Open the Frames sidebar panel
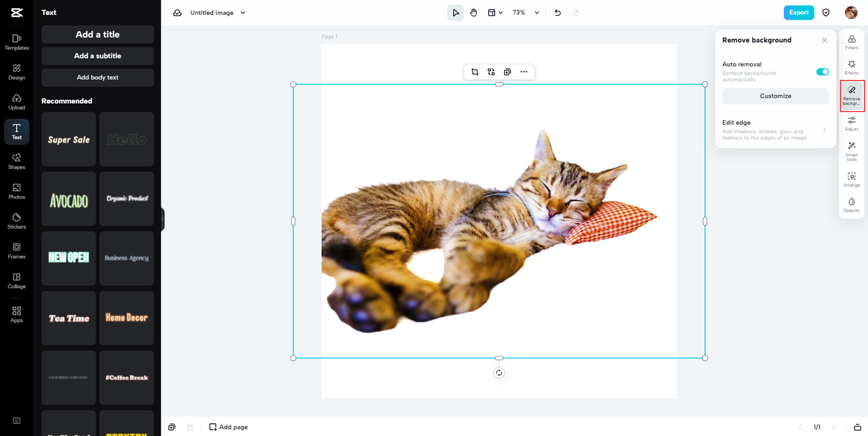This screenshot has height=436, width=868. (16, 251)
